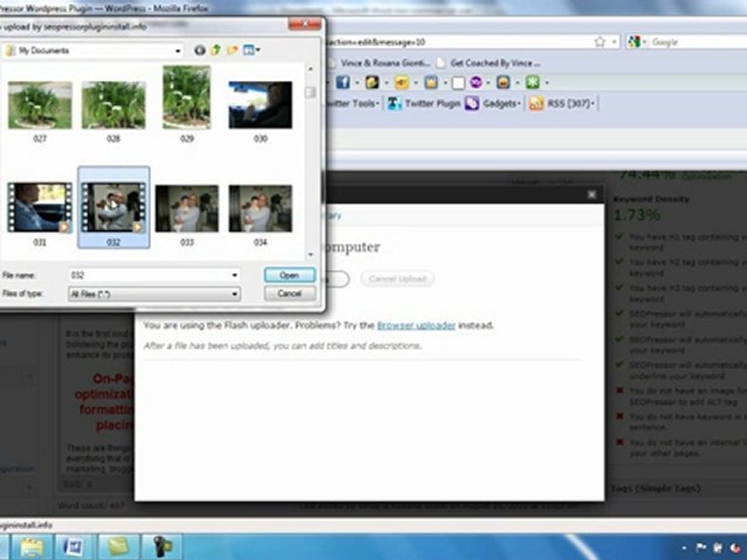Open sticky notes icon in taskbar
Screen dimensions: 747x560
point(118,547)
